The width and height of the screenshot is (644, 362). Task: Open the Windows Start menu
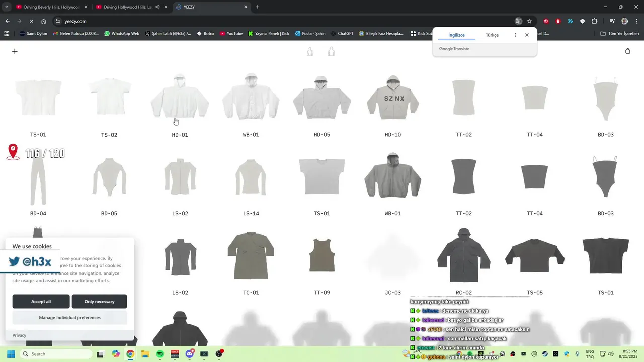click(x=11, y=354)
